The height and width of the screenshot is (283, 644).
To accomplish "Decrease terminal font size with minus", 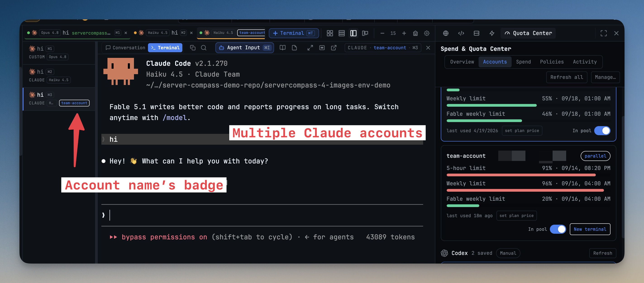I will 382,33.
